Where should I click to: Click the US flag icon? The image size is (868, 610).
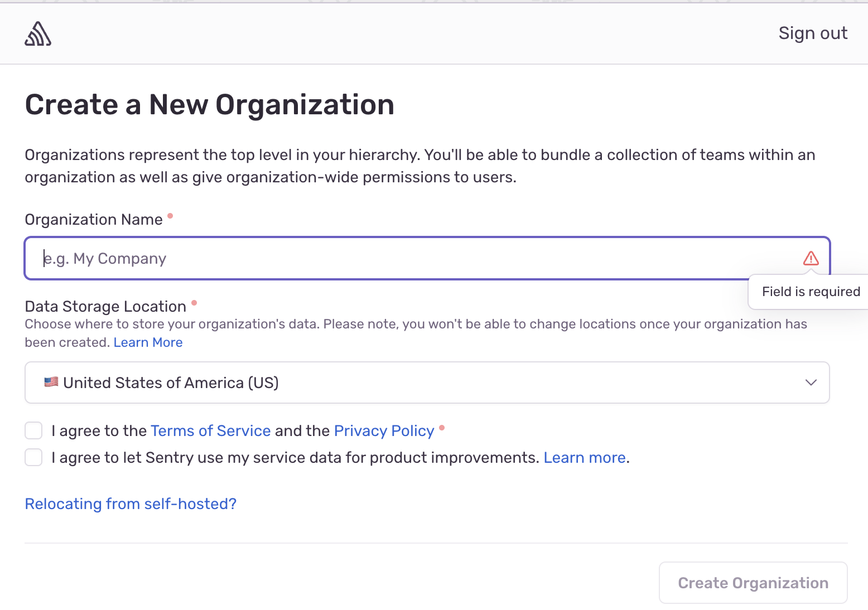51,383
